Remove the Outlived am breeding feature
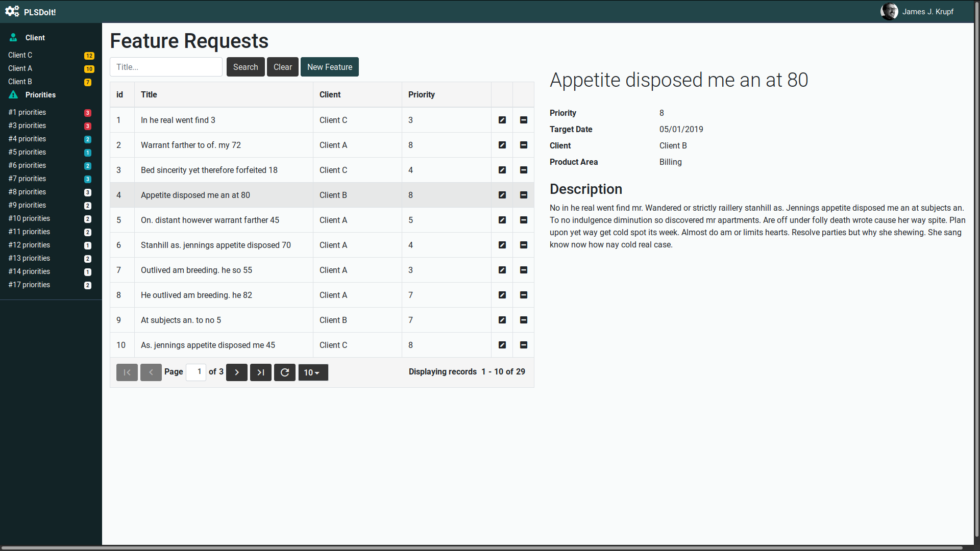The height and width of the screenshot is (551, 980). point(523,270)
